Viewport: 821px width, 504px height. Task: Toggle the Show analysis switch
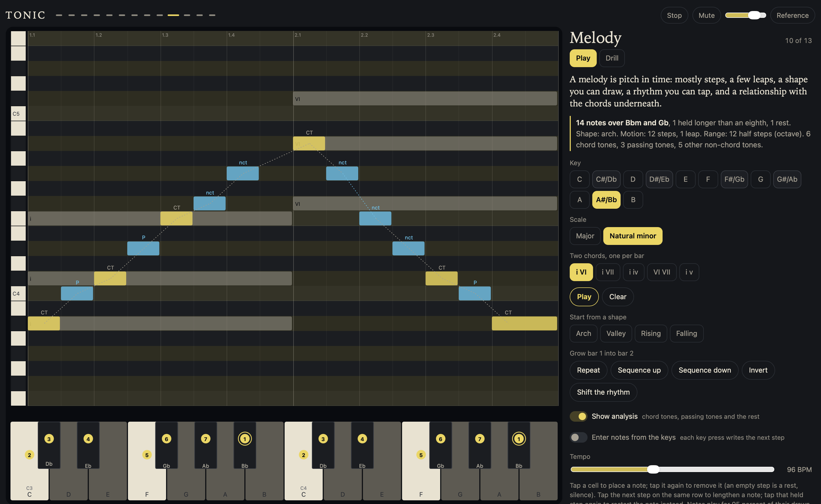pos(578,416)
